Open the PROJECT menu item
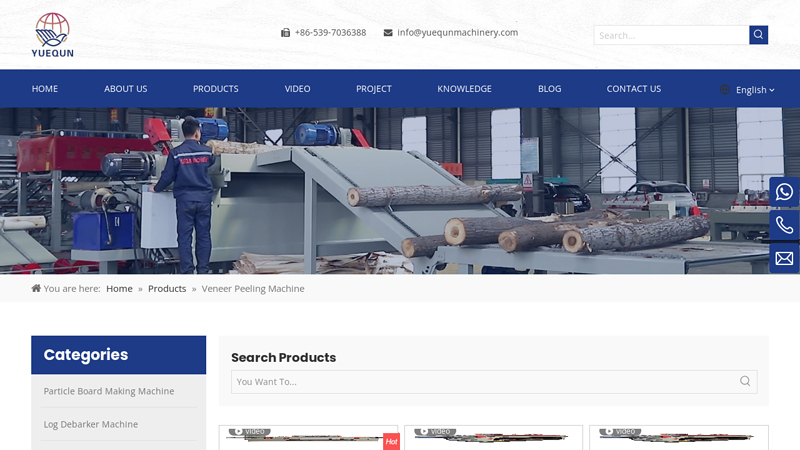Viewport: 800px width, 450px height. tap(373, 89)
